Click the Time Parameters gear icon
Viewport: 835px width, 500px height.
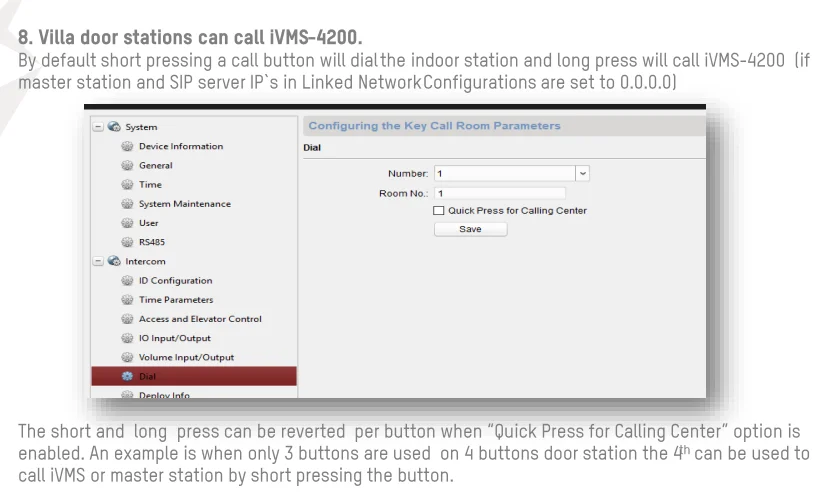pyautogui.click(x=127, y=300)
